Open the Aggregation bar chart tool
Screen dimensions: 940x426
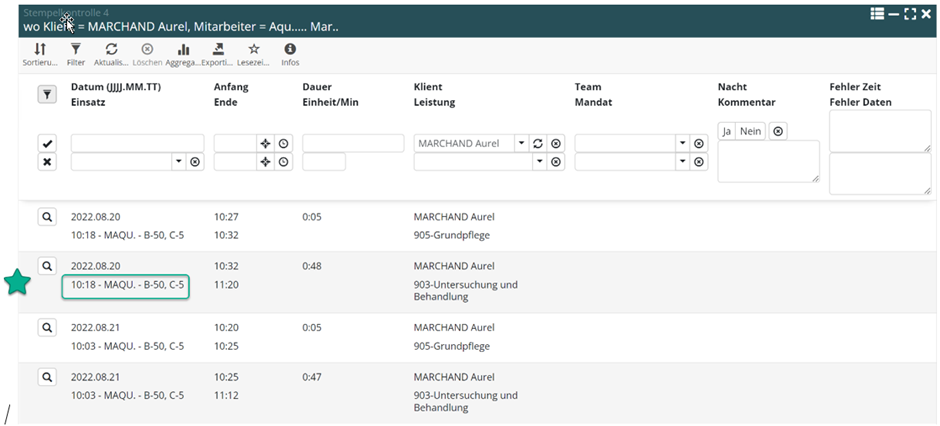(x=183, y=50)
